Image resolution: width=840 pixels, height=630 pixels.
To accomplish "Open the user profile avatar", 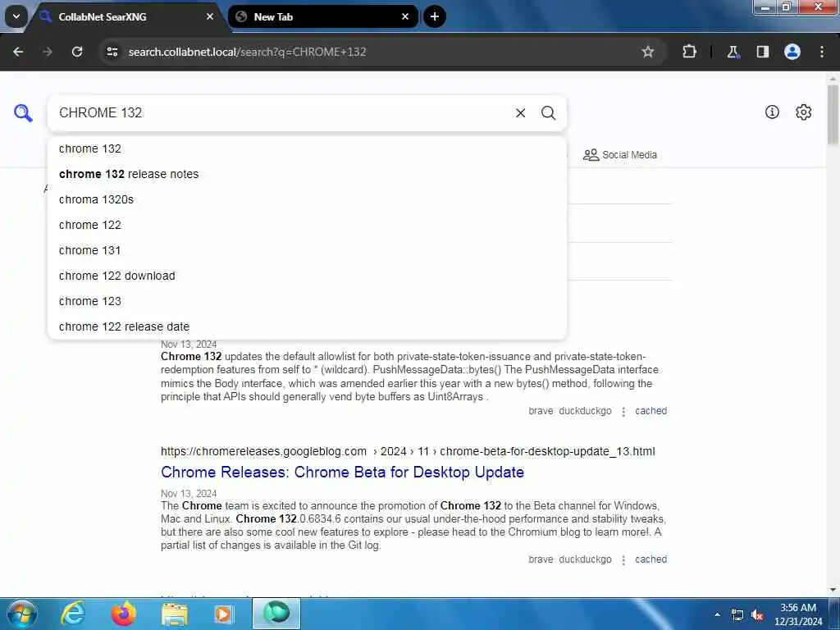I will pos(792,52).
